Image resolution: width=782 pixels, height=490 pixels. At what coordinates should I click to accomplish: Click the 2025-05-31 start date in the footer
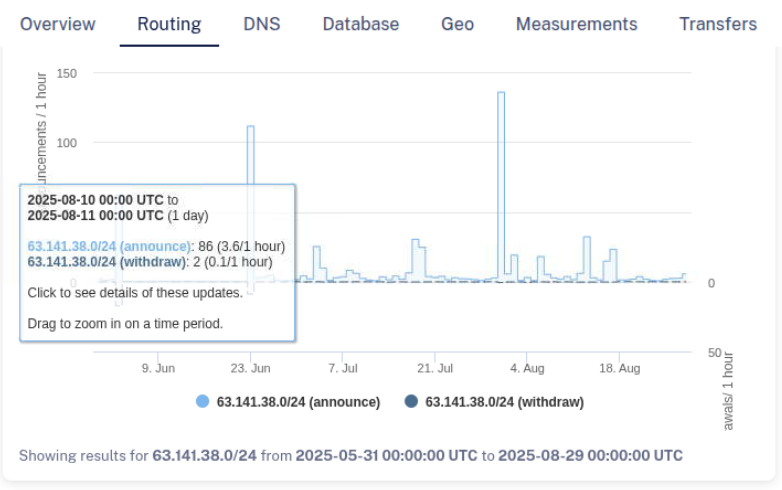[386, 456]
